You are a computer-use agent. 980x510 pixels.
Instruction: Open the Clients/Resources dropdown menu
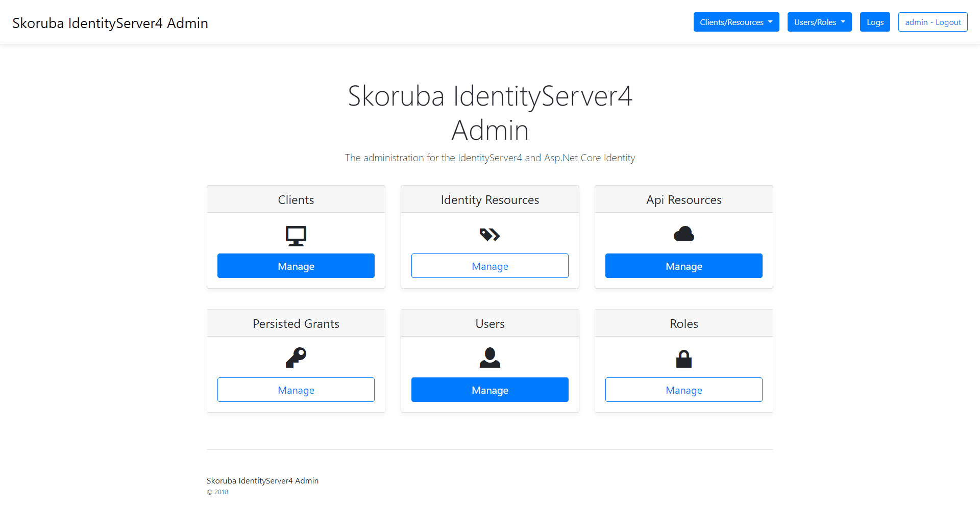736,22
